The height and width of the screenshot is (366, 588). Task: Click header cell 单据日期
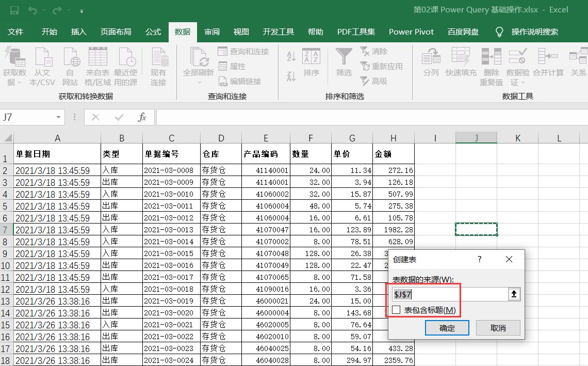[x=57, y=154]
